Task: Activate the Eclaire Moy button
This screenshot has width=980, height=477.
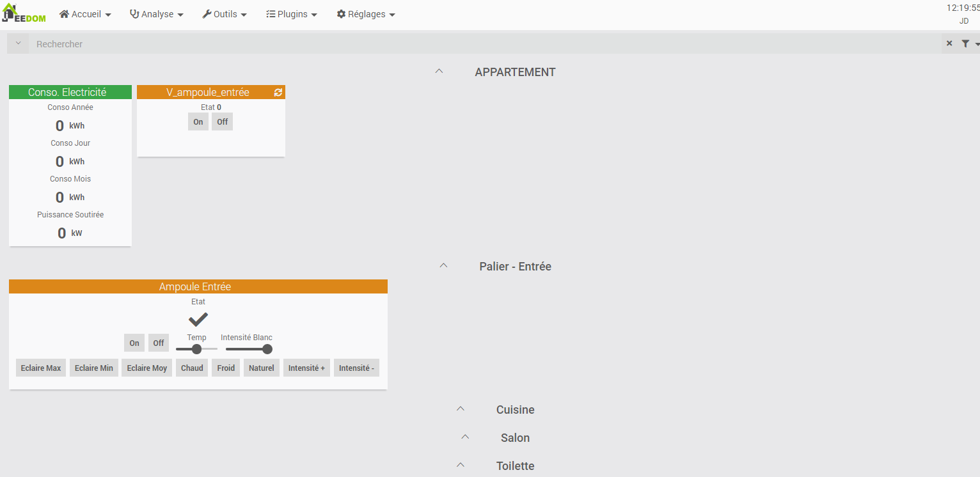Action: [x=147, y=368]
